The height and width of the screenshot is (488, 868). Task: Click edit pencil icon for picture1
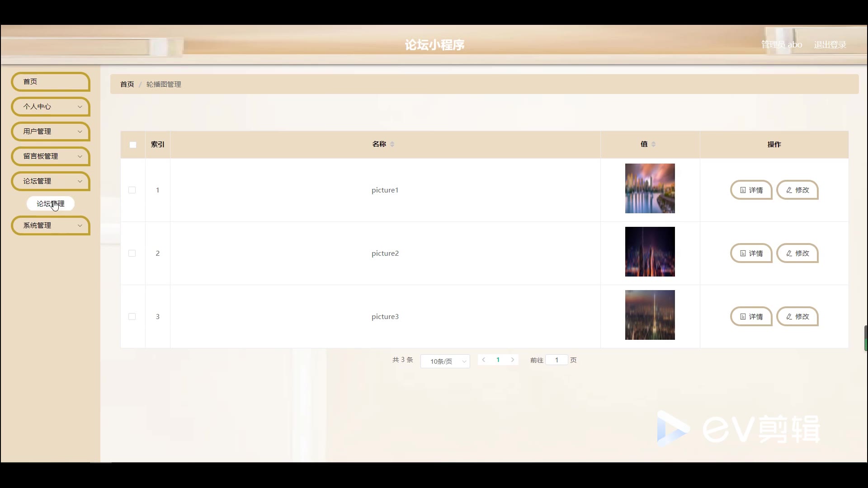[789, 190]
